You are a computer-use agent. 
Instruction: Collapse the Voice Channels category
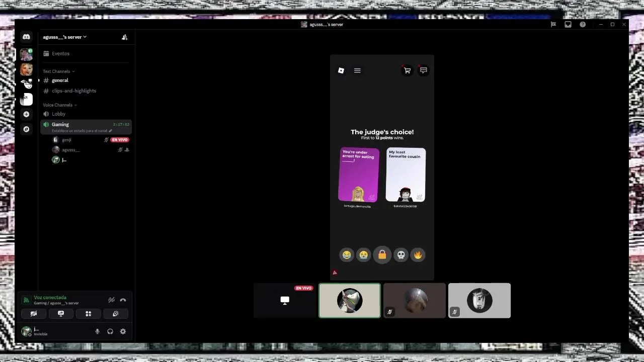(x=60, y=105)
